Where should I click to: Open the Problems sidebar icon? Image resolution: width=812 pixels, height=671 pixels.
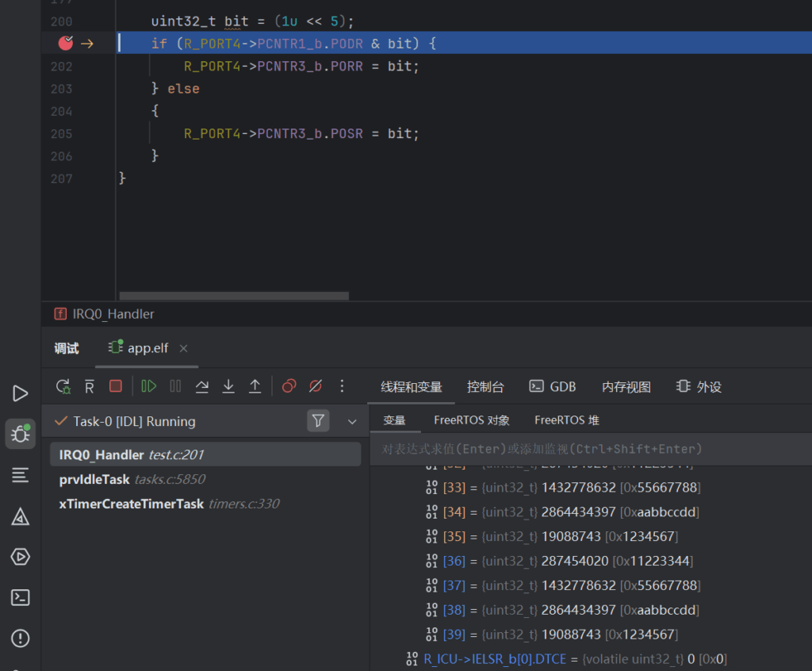[x=20, y=638]
